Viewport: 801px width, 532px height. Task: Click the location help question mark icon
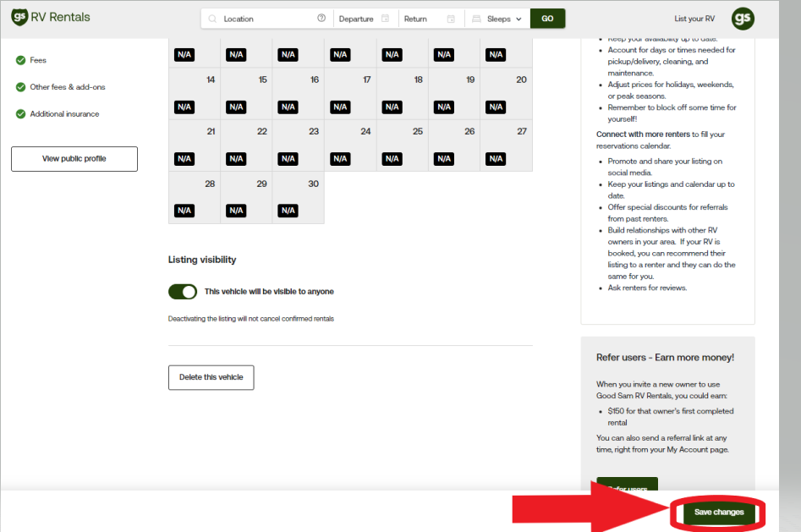(321, 19)
